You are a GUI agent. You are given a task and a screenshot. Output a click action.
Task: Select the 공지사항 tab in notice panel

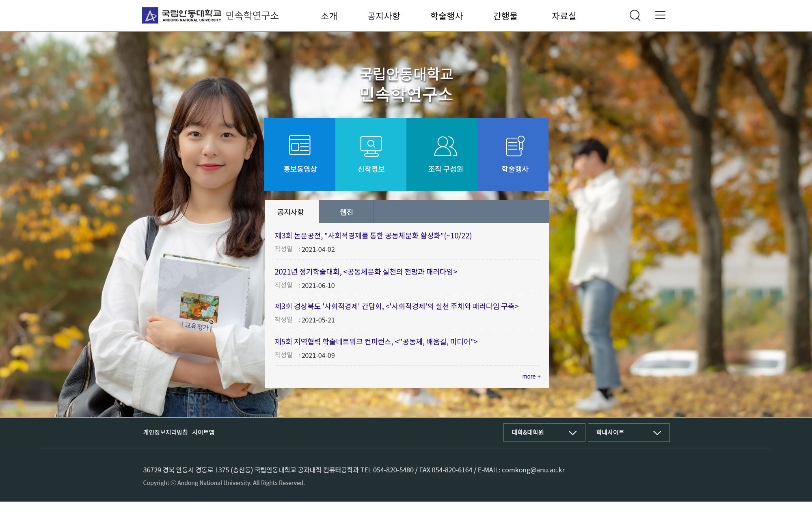(292, 212)
